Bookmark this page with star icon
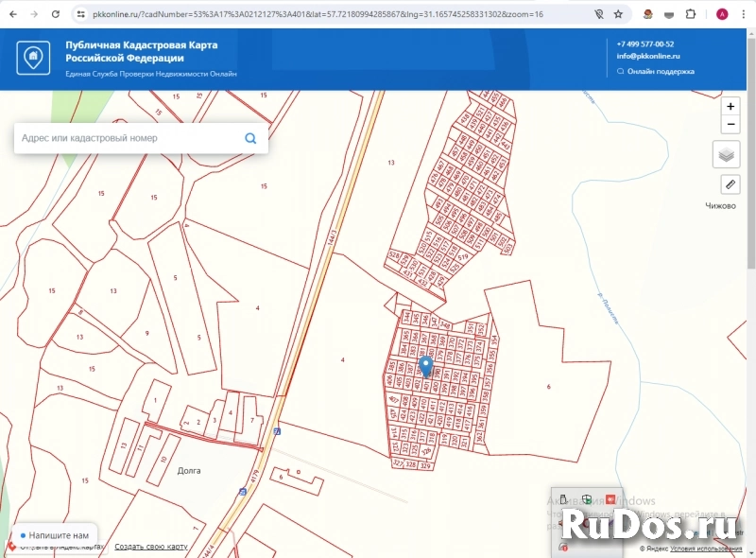 [618, 14]
